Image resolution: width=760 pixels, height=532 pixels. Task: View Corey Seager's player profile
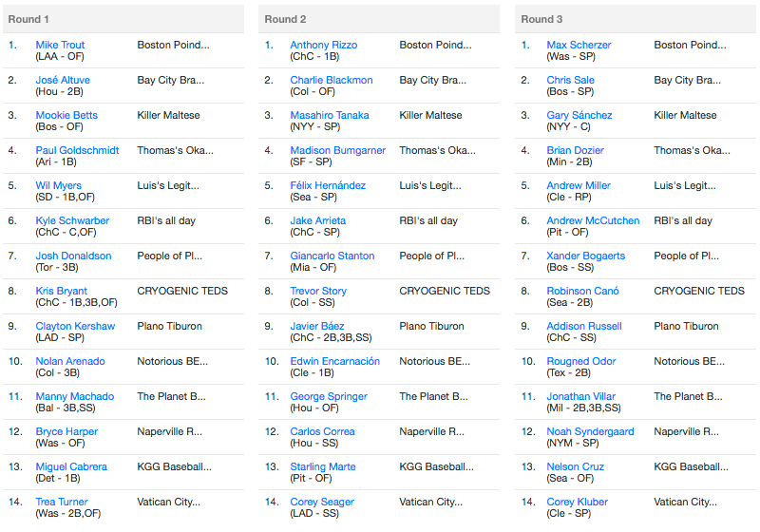tap(322, 502)
